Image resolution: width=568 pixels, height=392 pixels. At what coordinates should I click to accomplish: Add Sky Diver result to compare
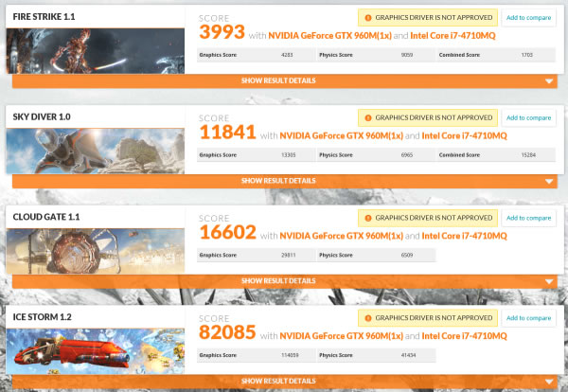pyautogui.click(x=528, y=117)
